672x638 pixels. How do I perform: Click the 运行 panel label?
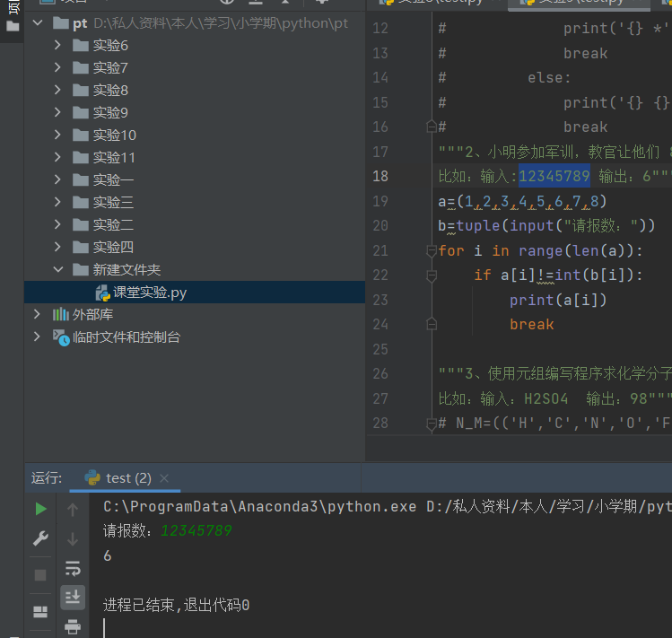tap(47, 478)
